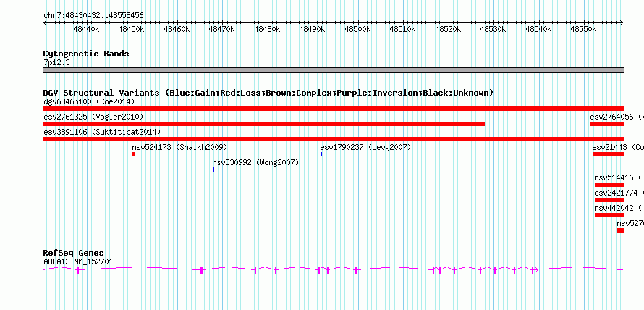The image size is (644, 310).
Task: Click the red bar under nsv514416
Action: (x=609, y=185)
